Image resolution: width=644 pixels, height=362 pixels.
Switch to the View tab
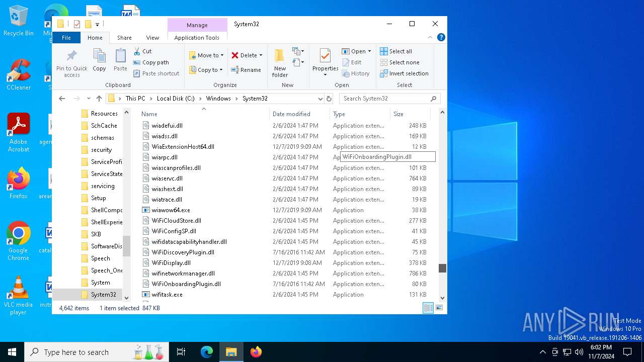pos(152,37)
